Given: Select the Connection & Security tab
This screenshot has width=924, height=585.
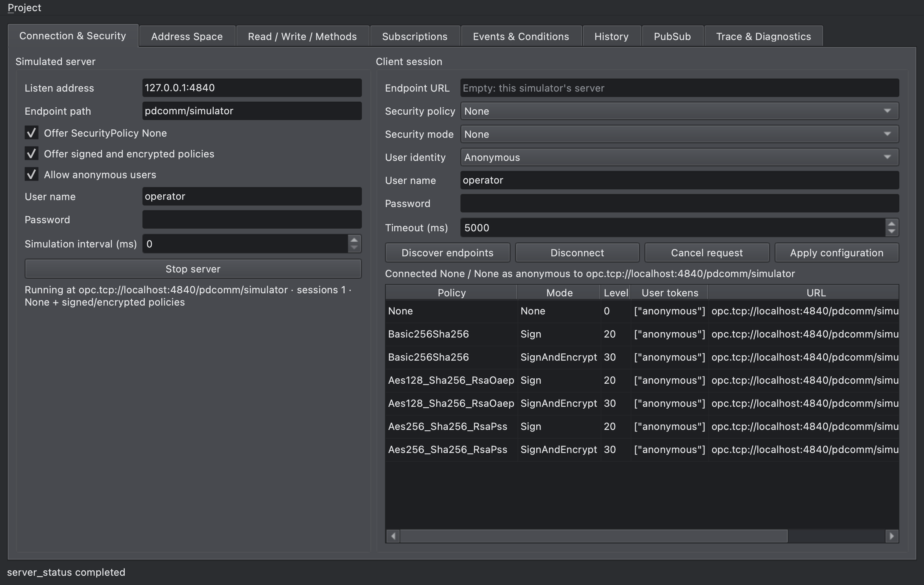Looking at the screenshot, I should (x=73, y=36).
